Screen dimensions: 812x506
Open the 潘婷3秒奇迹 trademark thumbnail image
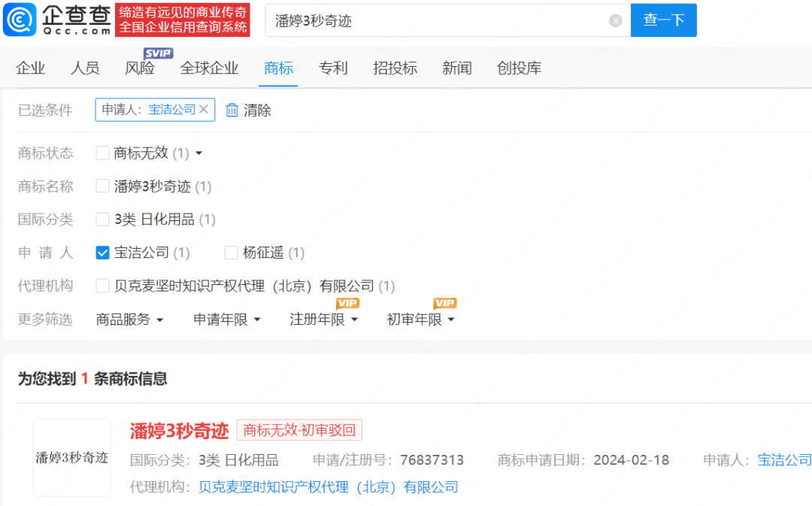pos(71,458)
